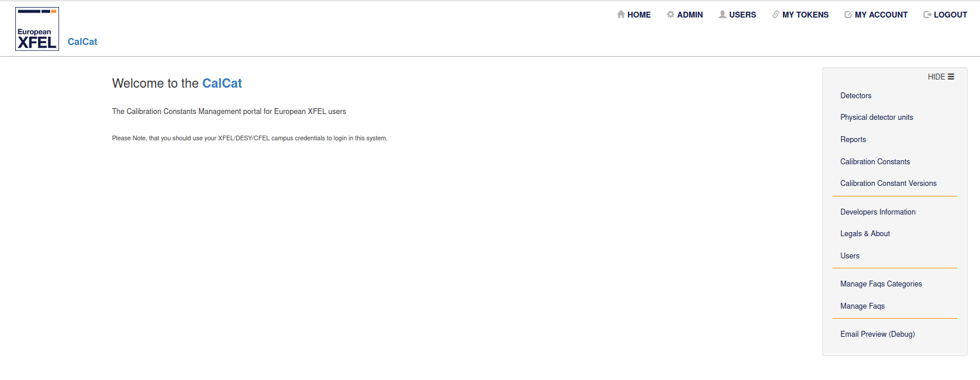Click the link icon beside MY TOKENS

776,15
